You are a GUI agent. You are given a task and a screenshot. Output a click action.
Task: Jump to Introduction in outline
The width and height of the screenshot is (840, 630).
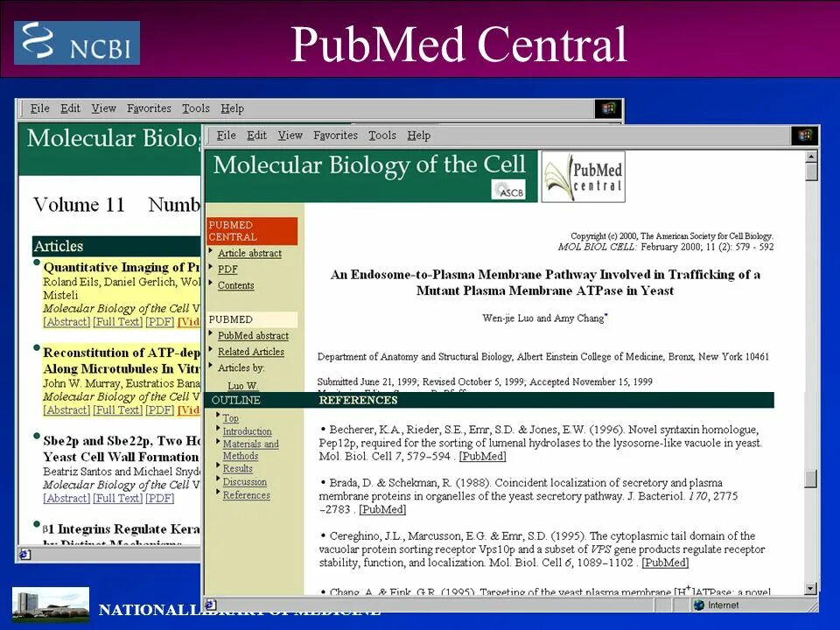(x=247, y=431)
